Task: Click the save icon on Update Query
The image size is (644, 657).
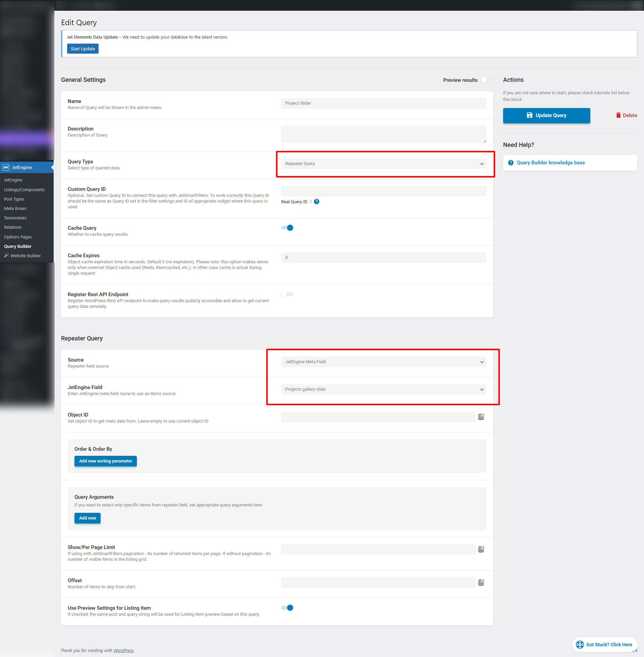Action: click(530, 115)
